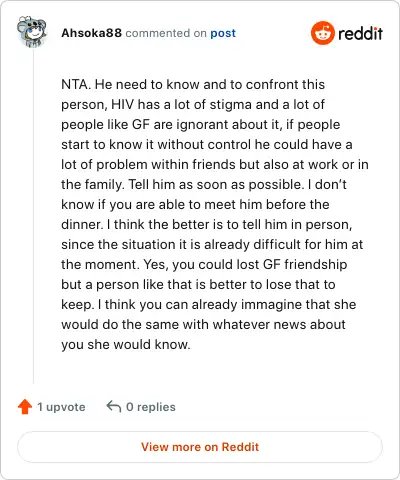400x480 pixels.
Task: Click the word "HIV" in the comment
Action: (x=122, y=104)
